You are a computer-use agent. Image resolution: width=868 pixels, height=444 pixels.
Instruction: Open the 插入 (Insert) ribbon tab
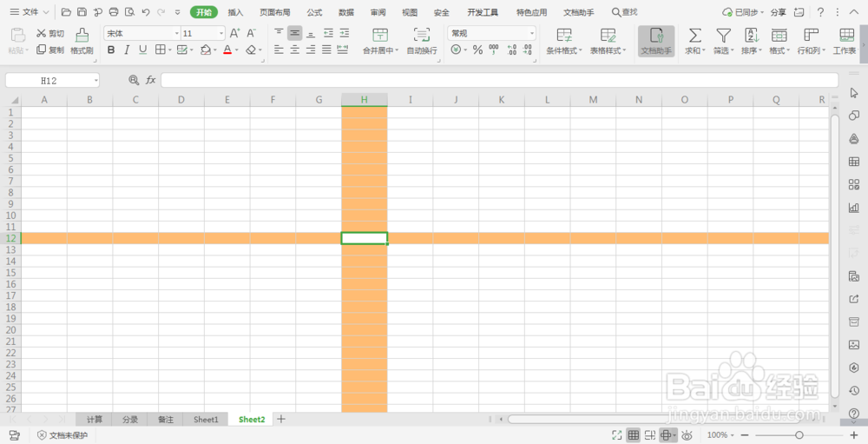point(235,12)
